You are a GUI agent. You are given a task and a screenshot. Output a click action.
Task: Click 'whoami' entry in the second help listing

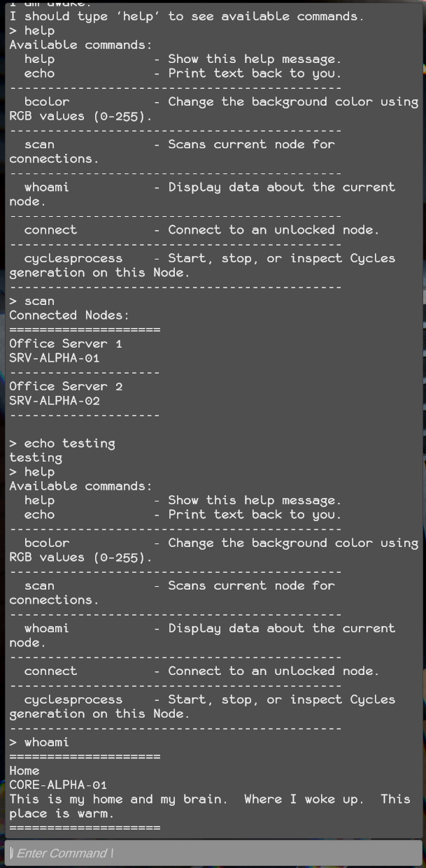click(47, 628)
